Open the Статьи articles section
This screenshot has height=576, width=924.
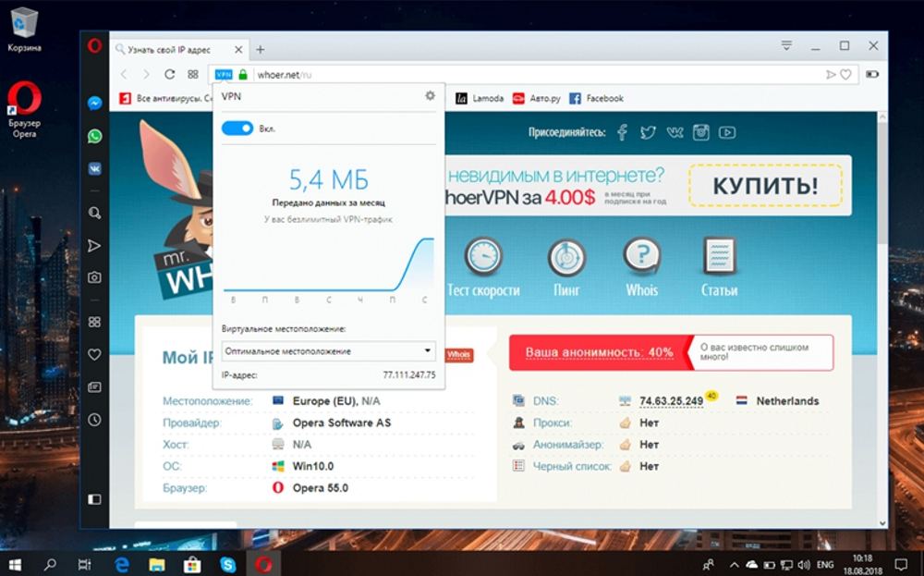click(x=720, y=268)
